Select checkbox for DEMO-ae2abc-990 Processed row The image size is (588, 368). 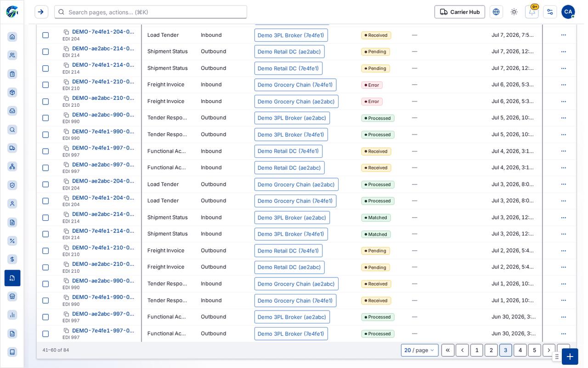(x=45, y=118)
